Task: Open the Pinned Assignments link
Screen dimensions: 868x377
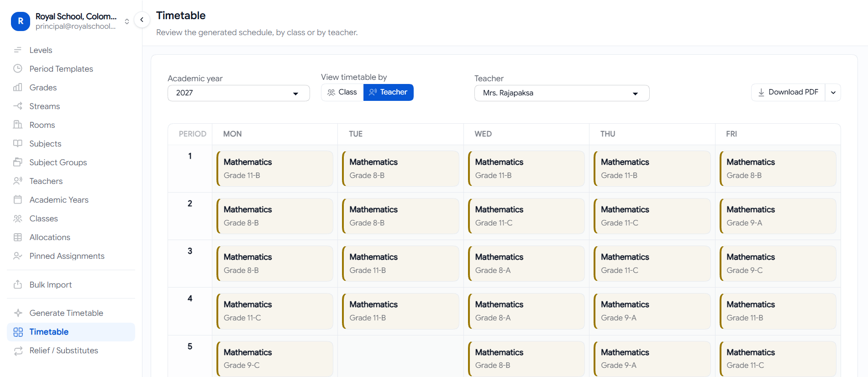Action: point(71,256)
